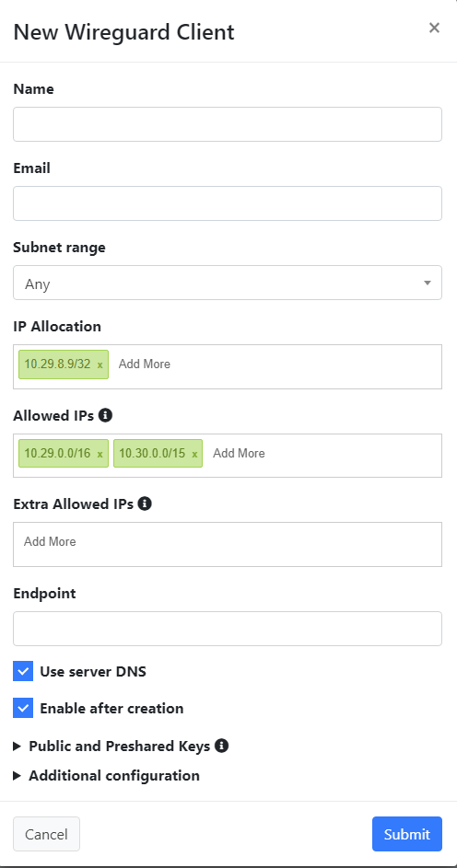457x868 pixels.
Task: Remove the 10.29.0.0/16 allowed IP tag
Action: tap(100, 454)
